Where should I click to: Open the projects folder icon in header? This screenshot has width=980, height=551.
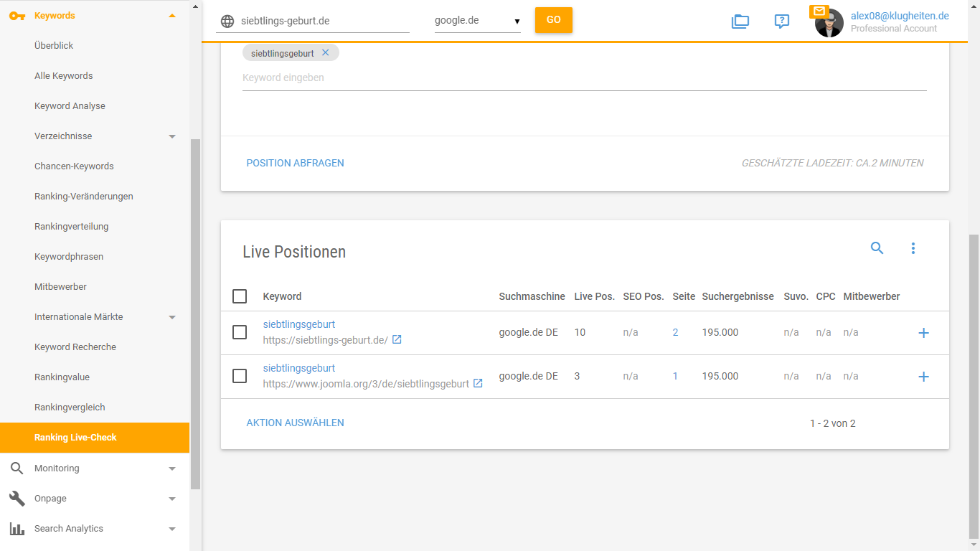pos(740,22)
